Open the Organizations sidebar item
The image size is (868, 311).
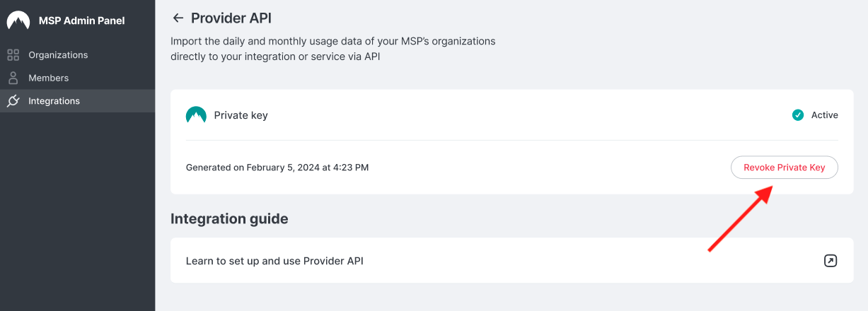tap(78, 55)
